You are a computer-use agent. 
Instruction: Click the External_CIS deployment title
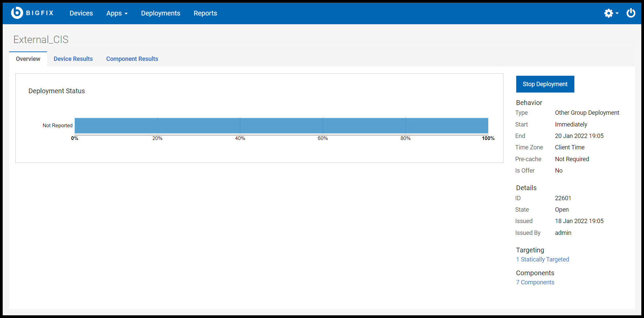click(40, 39)
